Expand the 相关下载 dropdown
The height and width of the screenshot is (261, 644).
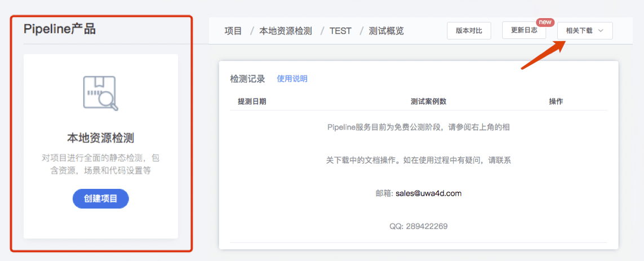coord(585,31)
